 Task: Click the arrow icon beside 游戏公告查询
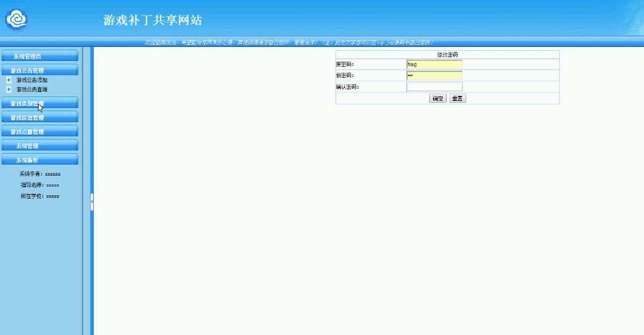(9, 89)
